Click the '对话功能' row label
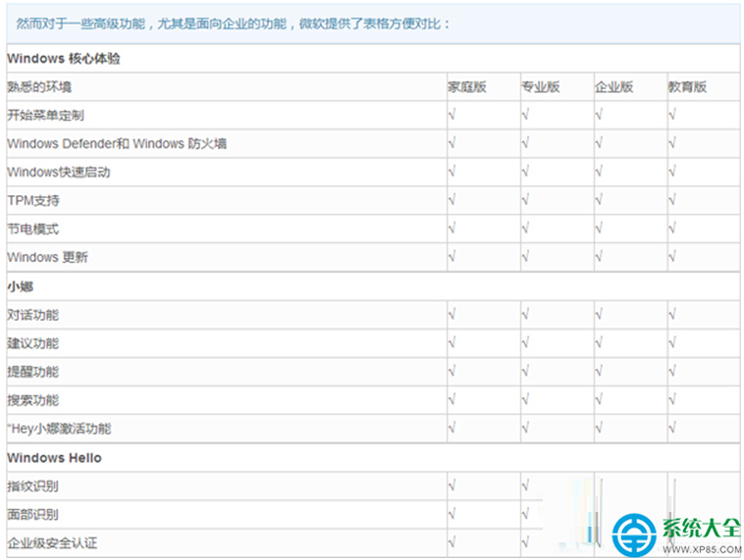Viewport: 744px width, 560px height. [x=33, y=315]
